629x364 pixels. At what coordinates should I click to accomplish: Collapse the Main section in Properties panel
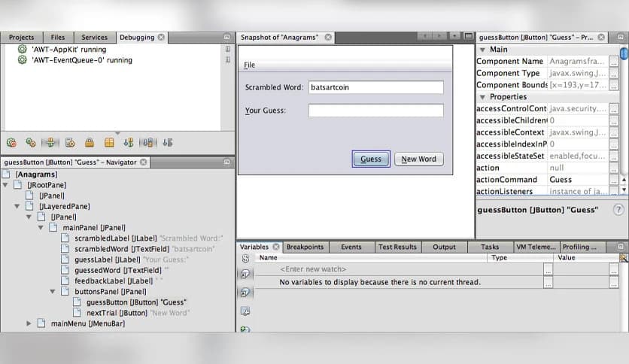click(482, 50)
